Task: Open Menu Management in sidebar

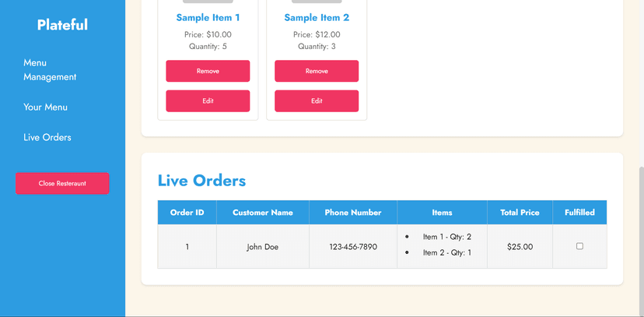Action: (50, 70)
